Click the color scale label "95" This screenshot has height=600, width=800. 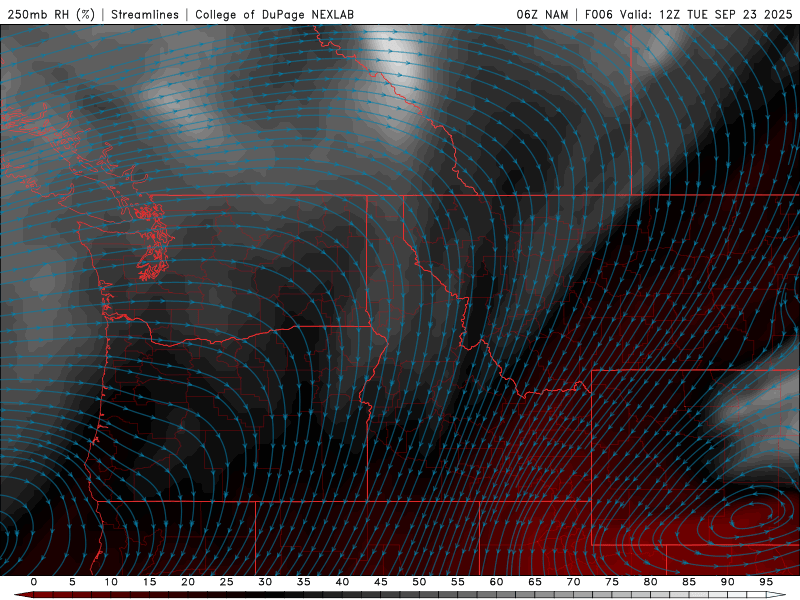pyautogui.click(x=766, y=582)
